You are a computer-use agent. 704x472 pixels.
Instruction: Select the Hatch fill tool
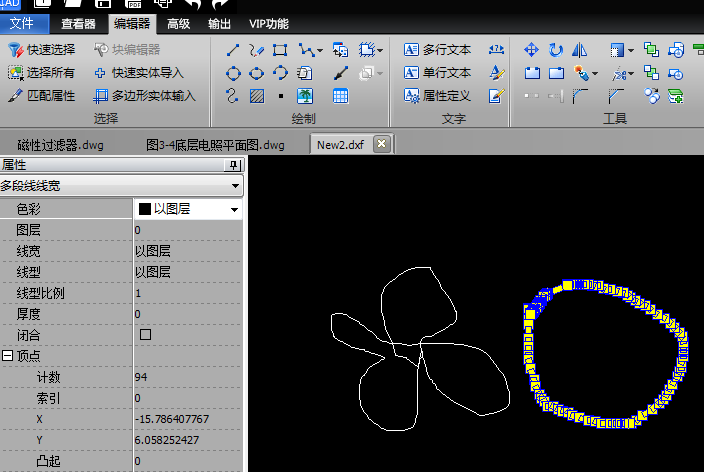(257, 96)
